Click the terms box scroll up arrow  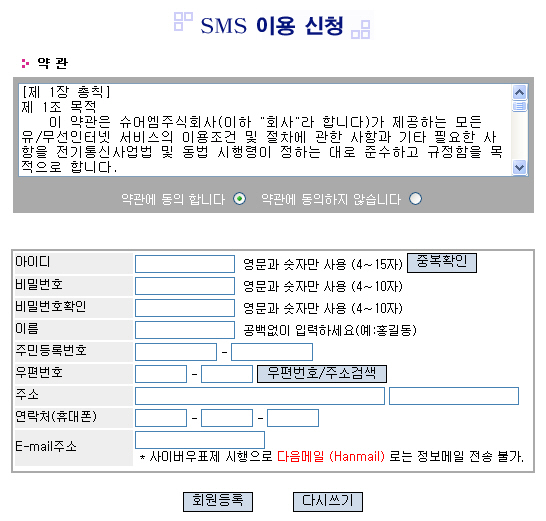519,92
